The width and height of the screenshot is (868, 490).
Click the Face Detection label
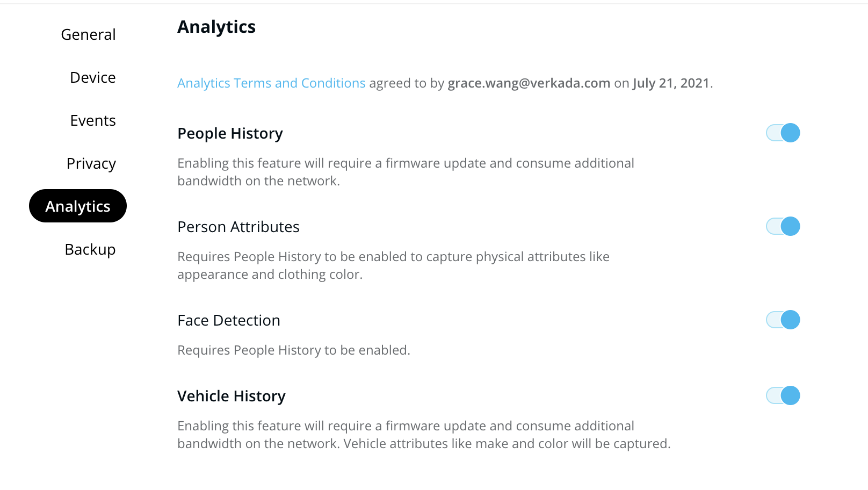click(x=229, y=320)
